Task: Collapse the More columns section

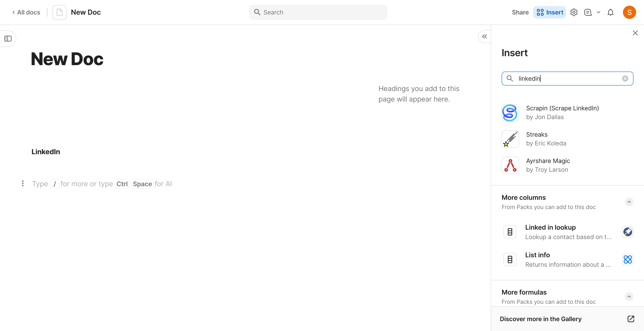Action: tap(629, 202)
